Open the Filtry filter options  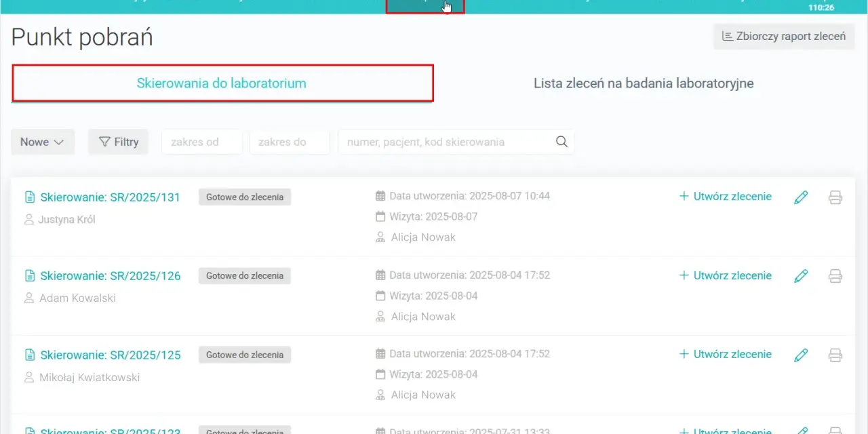pos(119,142)
